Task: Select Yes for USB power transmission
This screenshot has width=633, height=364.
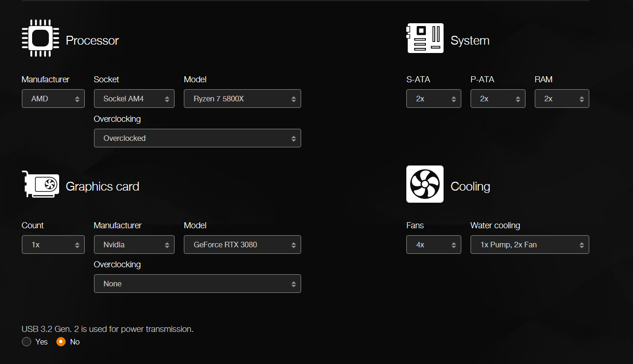Action: click(x=27, y=342)
